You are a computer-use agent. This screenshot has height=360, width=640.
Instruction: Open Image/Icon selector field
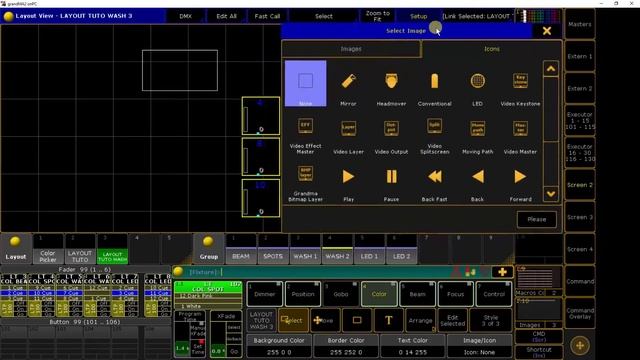[x=480, y=346]
